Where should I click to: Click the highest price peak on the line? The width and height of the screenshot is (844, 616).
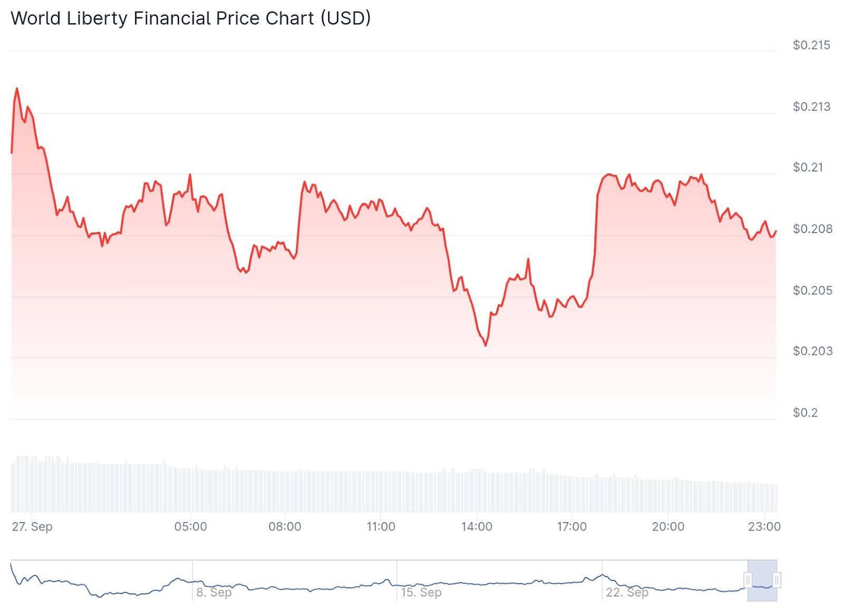click(x=17, y=89)
